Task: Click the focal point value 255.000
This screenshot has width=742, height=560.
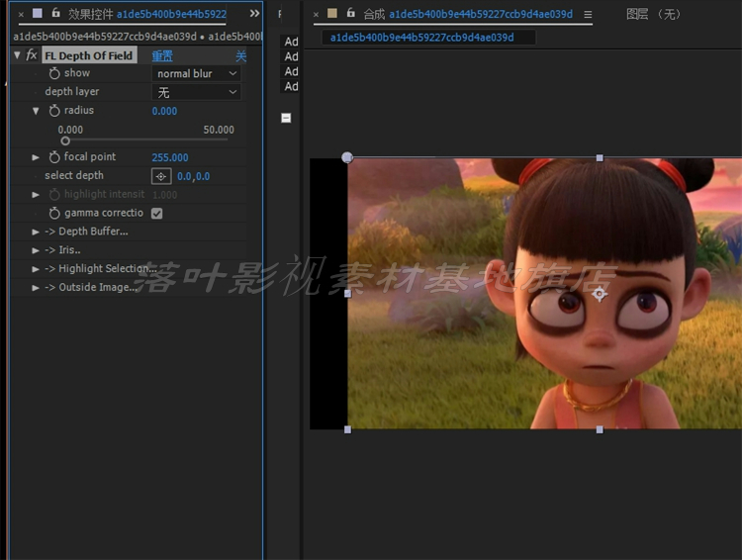Action: pyautogui.click(x=170, y=157)
